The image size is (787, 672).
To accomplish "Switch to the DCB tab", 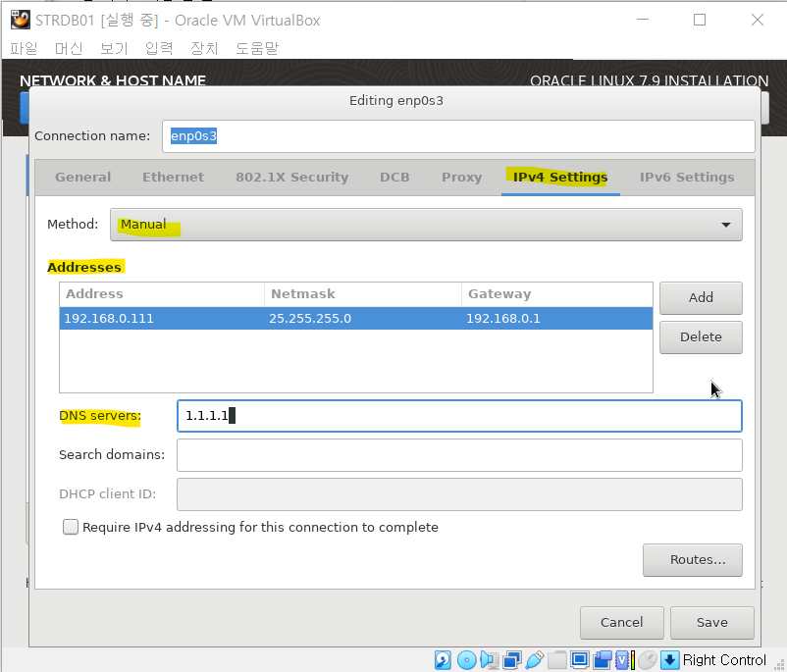I will pyautogui.click(x=394, y=178).
